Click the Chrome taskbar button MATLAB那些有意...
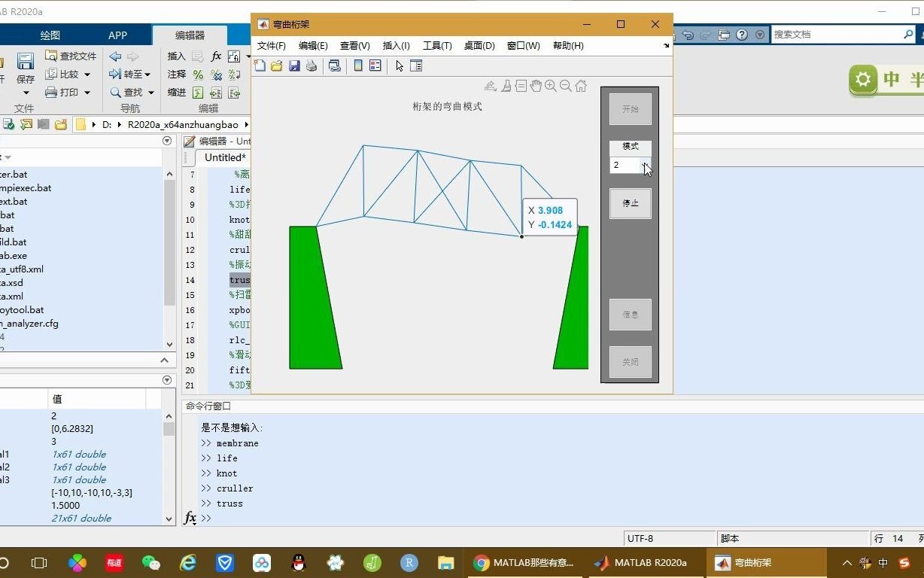The width and height of the screenshot is (924, 578). tap(524, 563)
